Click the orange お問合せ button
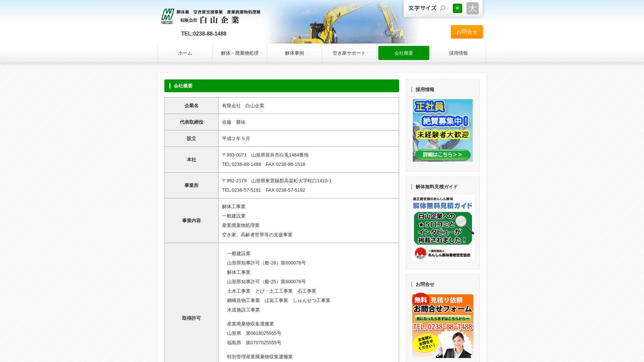This screenshot has width=644, height=362. coord(467,32)
